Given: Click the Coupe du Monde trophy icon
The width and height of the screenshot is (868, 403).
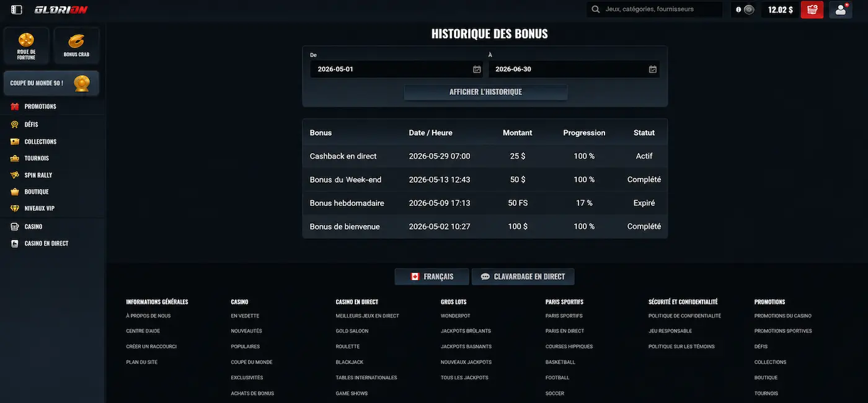Looking at the screenshot, I should pyautogui.click(x=82, y=83).
